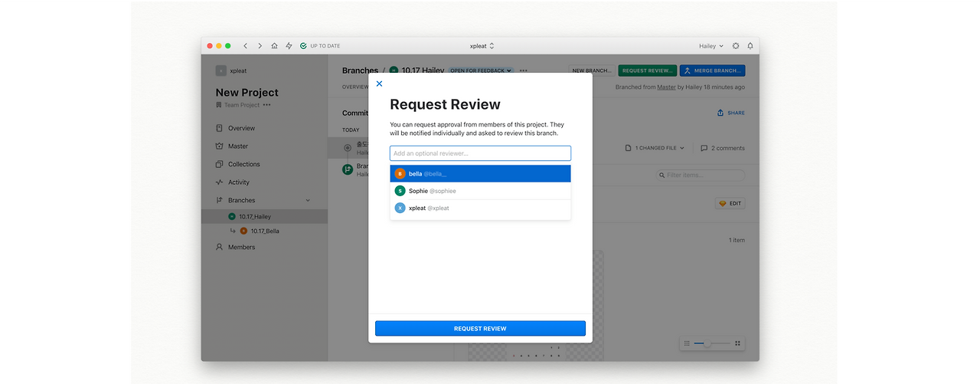Open the notifications bell
This screenshot has height=384, width=980.
point(750,46)
